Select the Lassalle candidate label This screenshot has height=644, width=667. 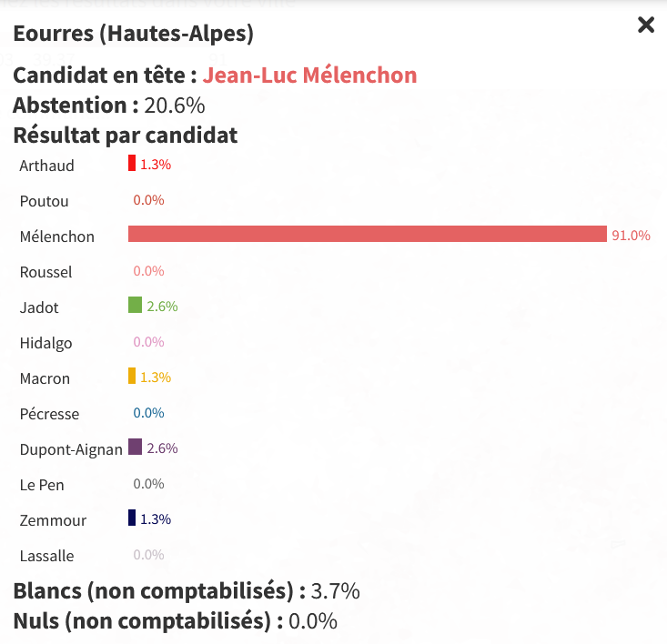[x=46, y=556]
